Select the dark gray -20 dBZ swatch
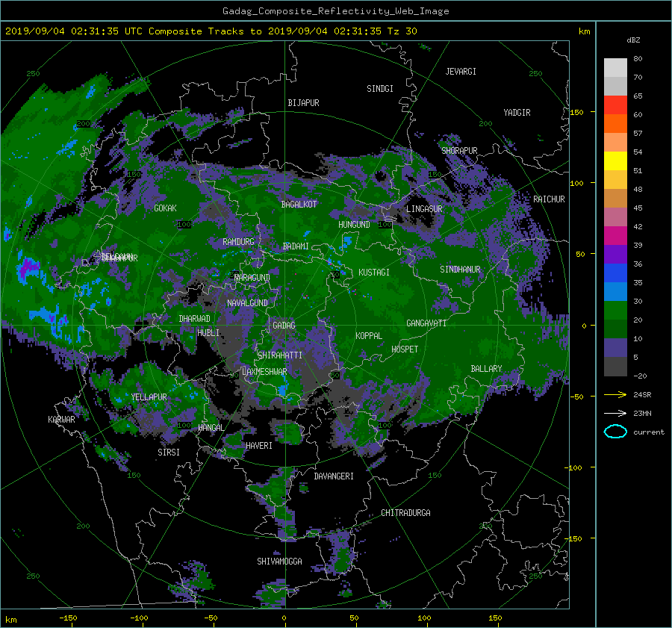Image resolution: width=672 pixels, height=628 pixels. (615, 367)
